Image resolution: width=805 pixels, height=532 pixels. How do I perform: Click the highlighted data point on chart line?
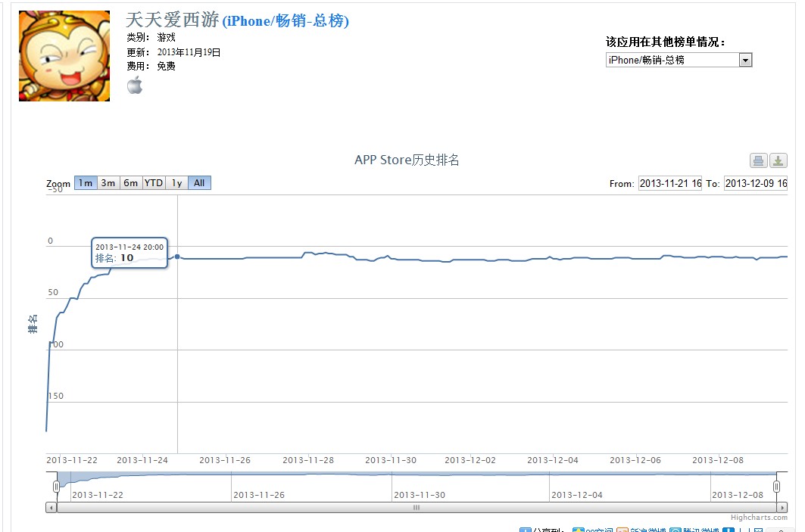tap(177, 257)
